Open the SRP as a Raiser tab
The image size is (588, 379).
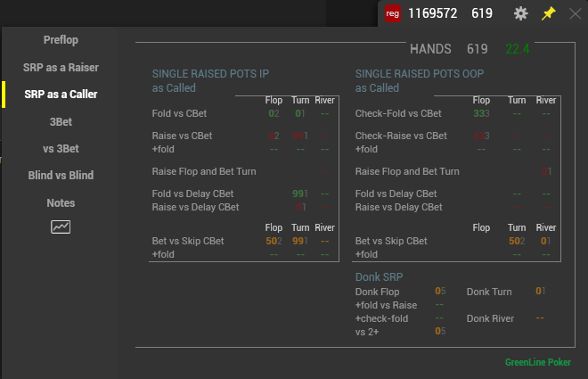click(x=61, y=68)
